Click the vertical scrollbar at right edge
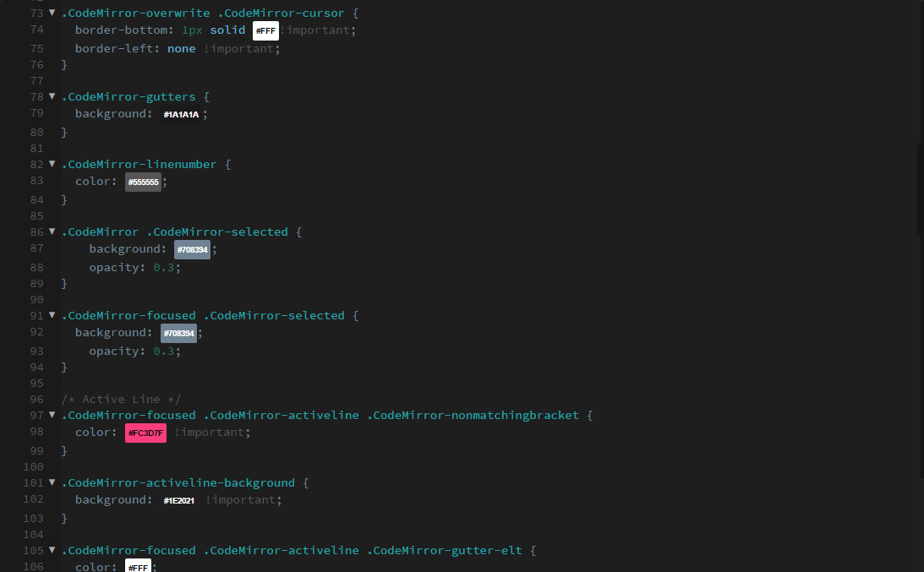 pos(921,188)
